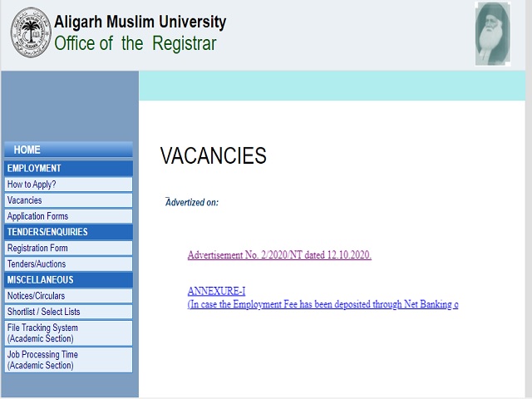
Task: Open the How to Apply? page
Action: pos(68,185)
